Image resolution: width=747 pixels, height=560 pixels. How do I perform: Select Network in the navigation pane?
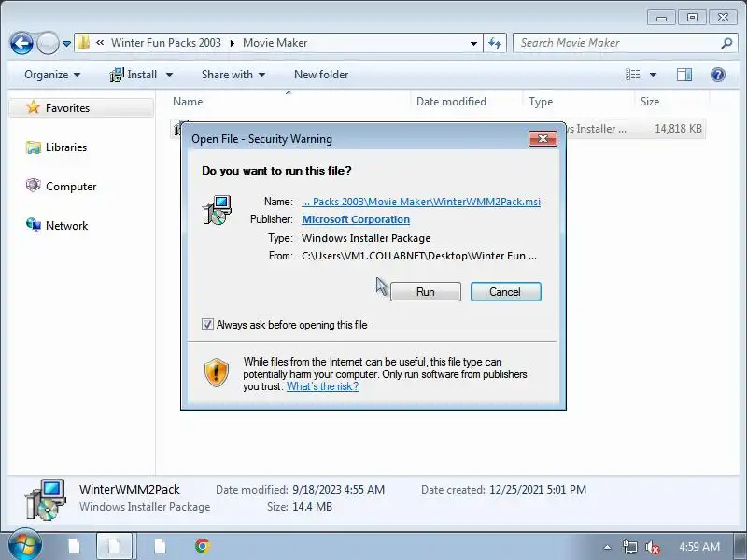point(57,226)
